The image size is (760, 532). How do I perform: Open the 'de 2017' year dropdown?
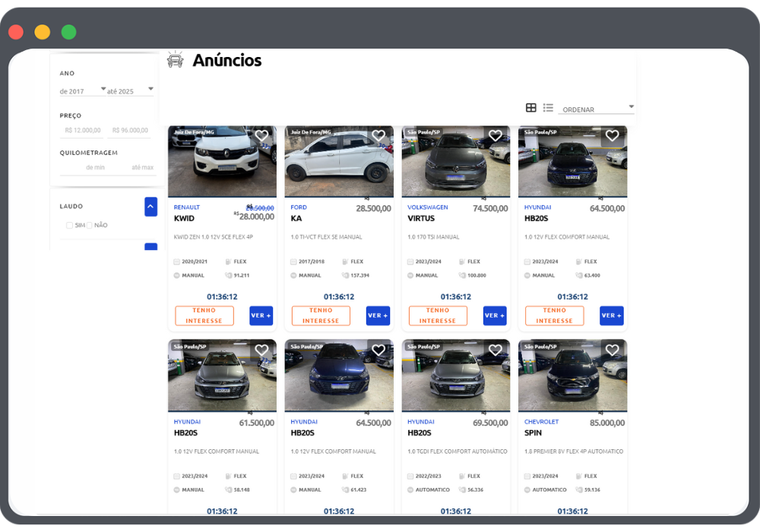pyautogui.click(x=83, y=90)
